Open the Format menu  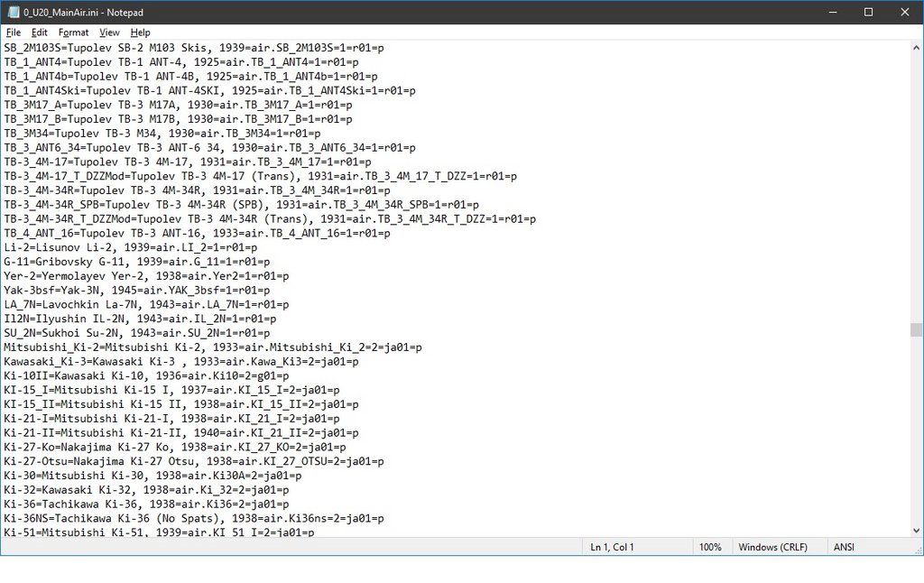point(74,32)
